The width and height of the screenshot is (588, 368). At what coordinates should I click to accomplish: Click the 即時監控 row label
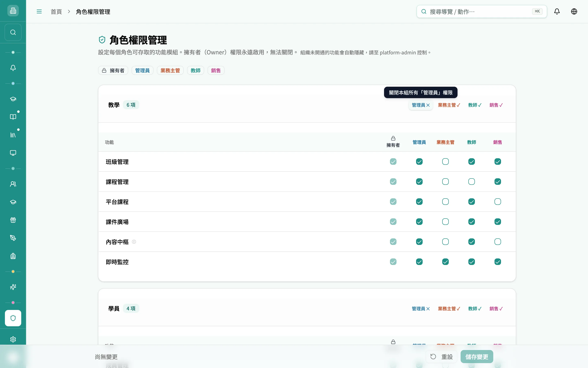pos(117,262)
